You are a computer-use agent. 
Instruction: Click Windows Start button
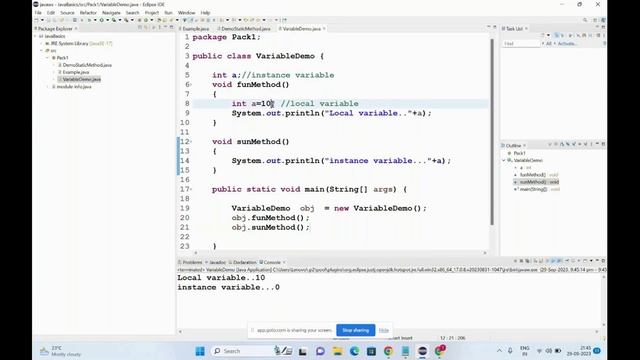[x=200, y=351]
